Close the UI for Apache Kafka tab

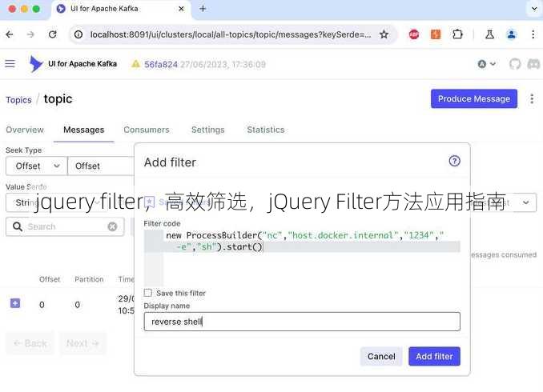coord(181,9)
